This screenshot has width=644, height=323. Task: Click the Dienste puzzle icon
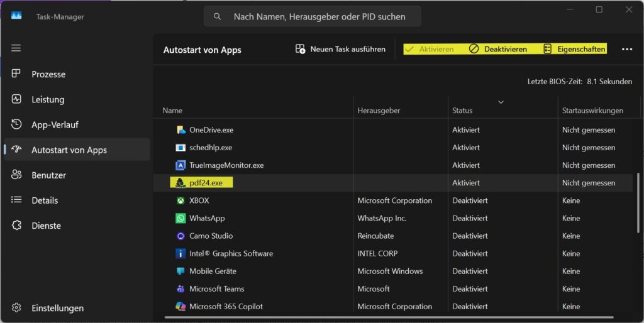(16, 225)
